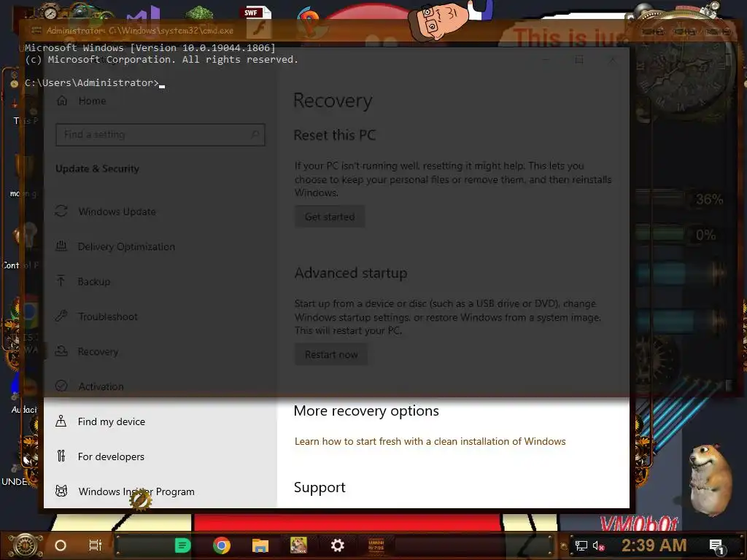
Task: Open network status tray icon
Action: tap(581, 545)
